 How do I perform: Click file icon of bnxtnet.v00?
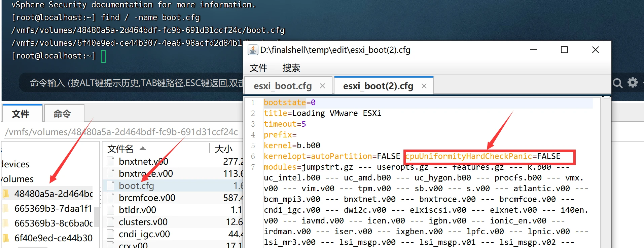[110, 161]
